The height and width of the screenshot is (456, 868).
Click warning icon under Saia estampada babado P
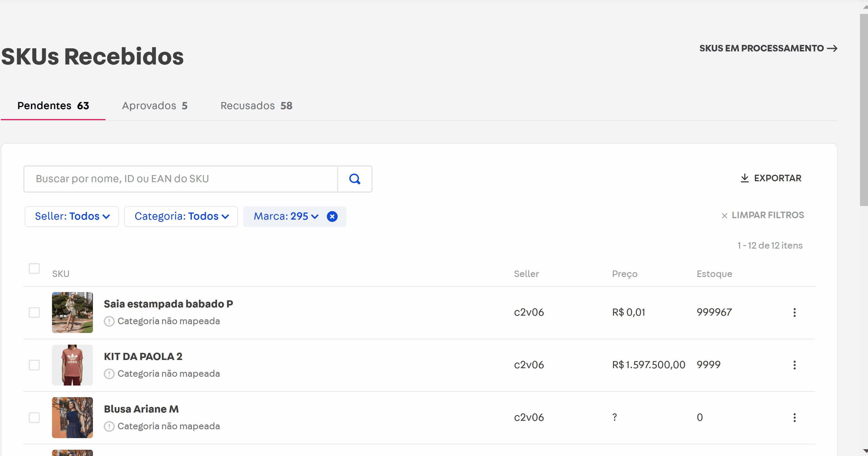click(109, 321)
